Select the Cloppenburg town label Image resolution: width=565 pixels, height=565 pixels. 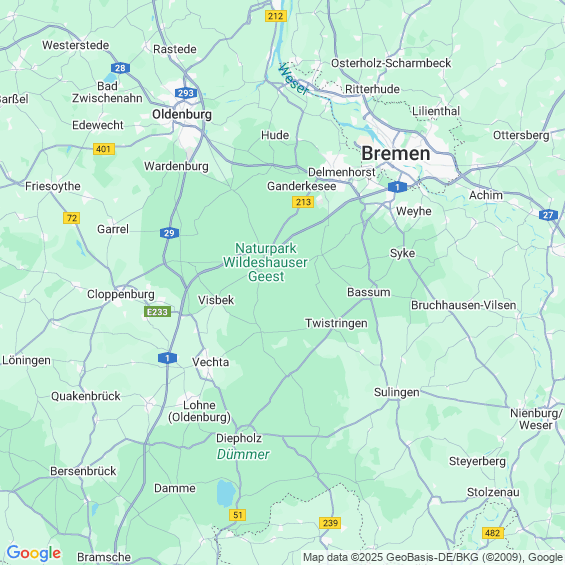[121, 294]
